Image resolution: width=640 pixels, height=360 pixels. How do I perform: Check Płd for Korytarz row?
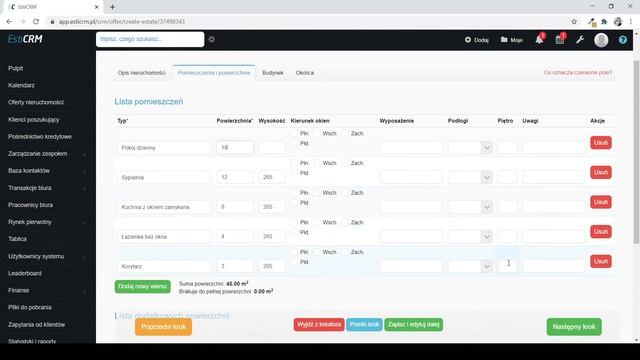pyautogui.click(x=294, y=262)
